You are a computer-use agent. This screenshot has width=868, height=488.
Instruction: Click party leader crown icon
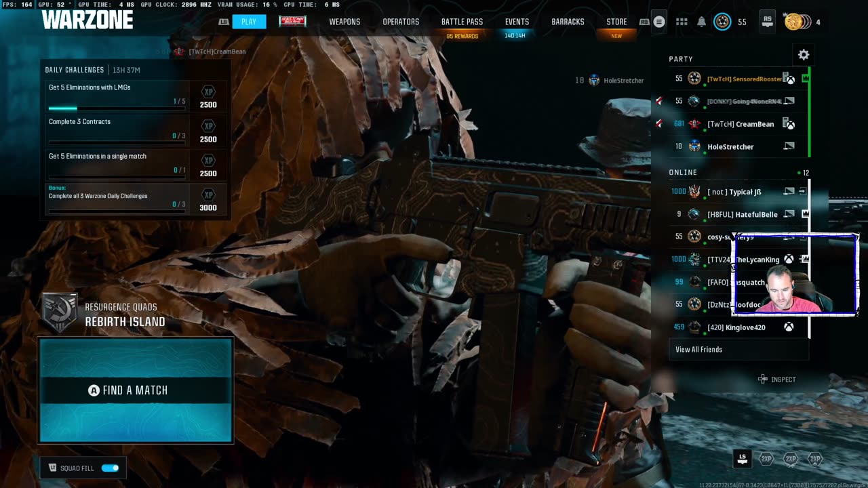[x=805, y=79]
